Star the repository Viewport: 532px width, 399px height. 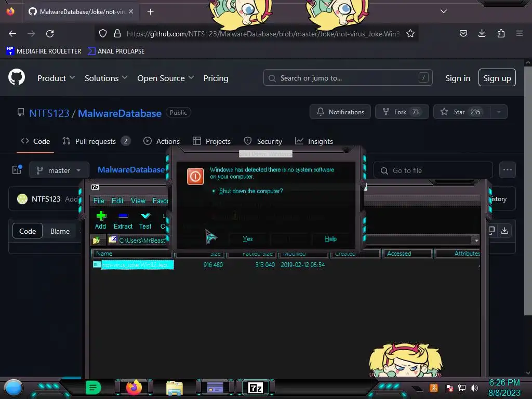[x=462, y=112]
